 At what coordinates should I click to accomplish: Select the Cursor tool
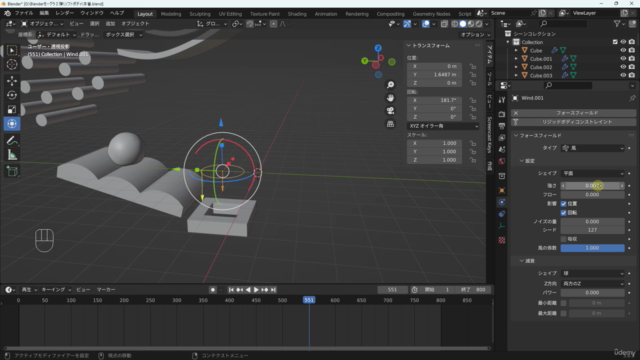[x=12, y=64]
